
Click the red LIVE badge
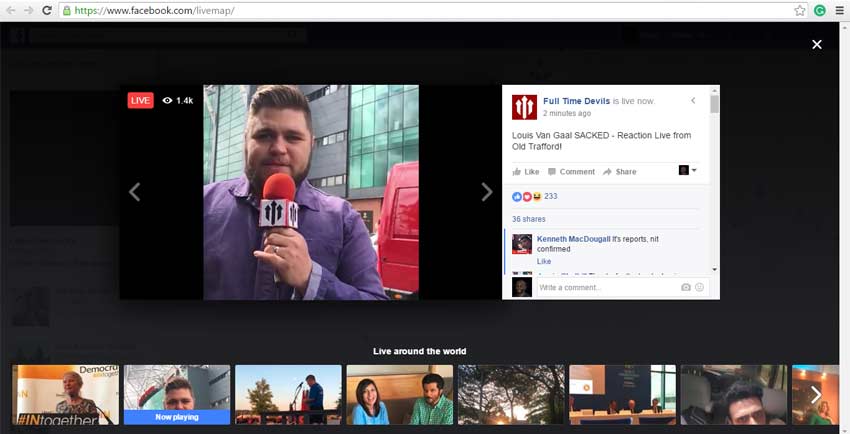[x=140, y=100]
